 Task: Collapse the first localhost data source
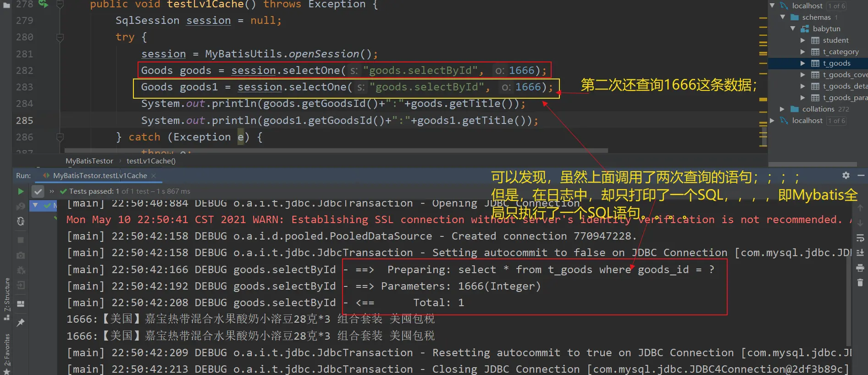pos(772,6)
